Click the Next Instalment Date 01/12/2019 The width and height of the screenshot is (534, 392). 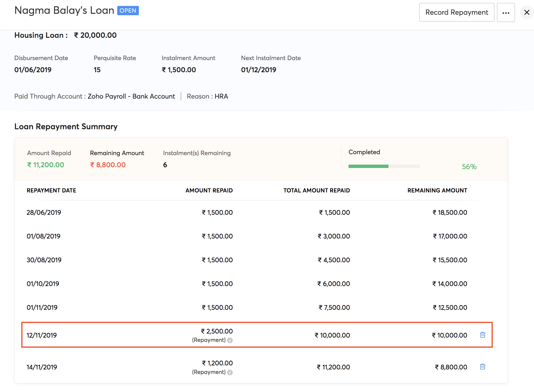tap(258, 70)
